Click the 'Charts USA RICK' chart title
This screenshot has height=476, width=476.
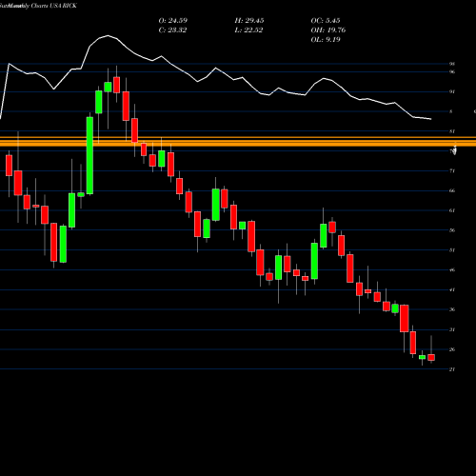54,6
